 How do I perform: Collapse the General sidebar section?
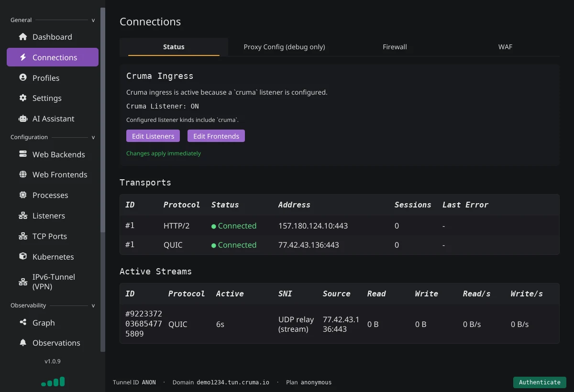click(93, 20)
